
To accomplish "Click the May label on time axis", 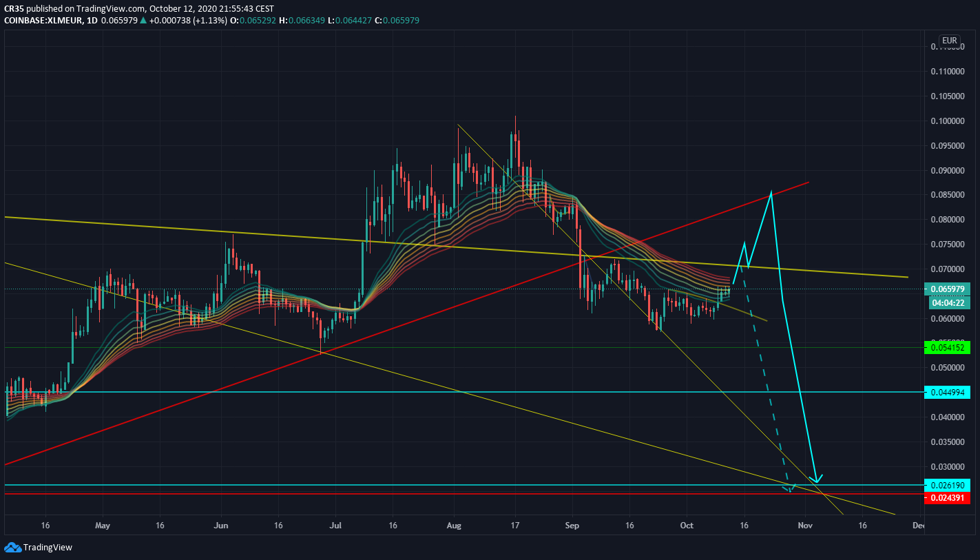I will coord(103,525).
